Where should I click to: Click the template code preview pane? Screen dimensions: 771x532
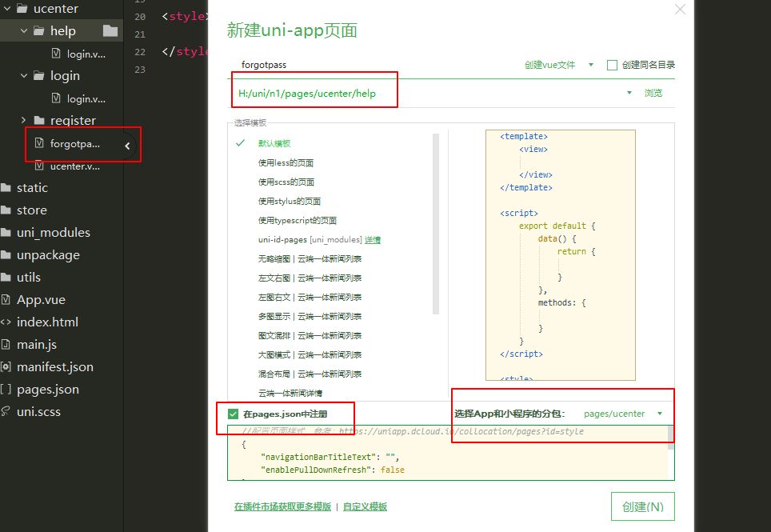561,255
